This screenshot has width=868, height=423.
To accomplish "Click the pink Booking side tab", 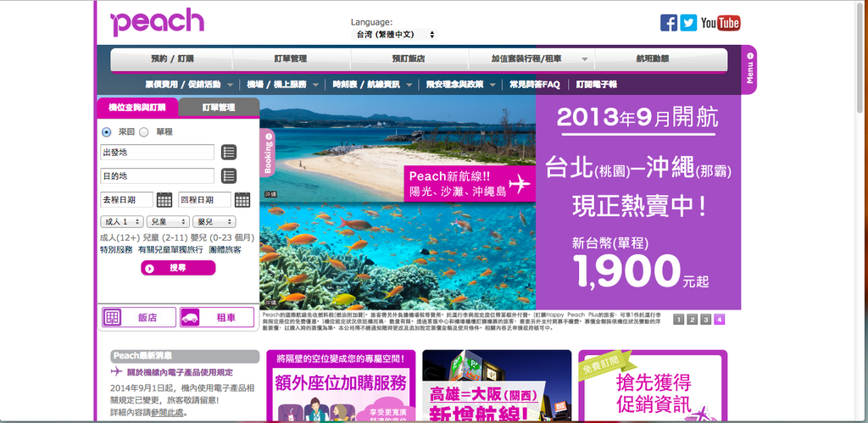I will pyautogui.click(x=267, y=153).
